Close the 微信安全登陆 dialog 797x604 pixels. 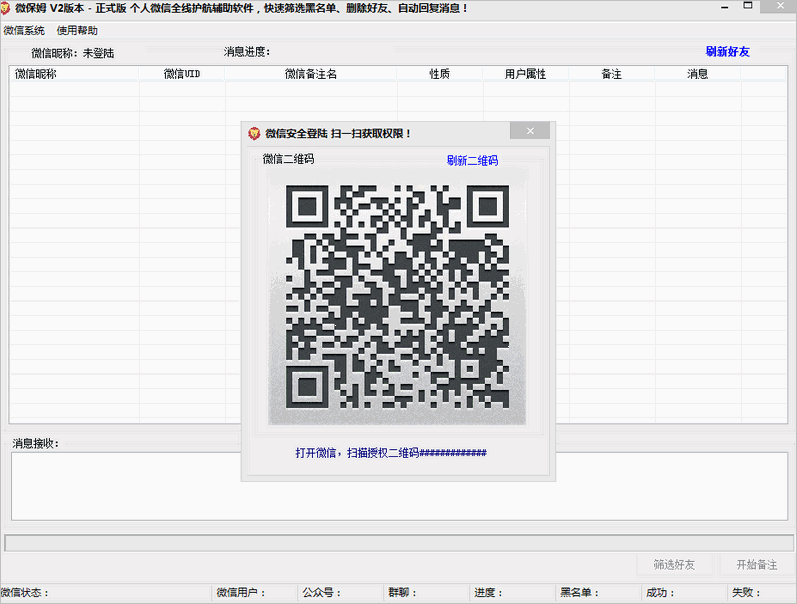530,131
